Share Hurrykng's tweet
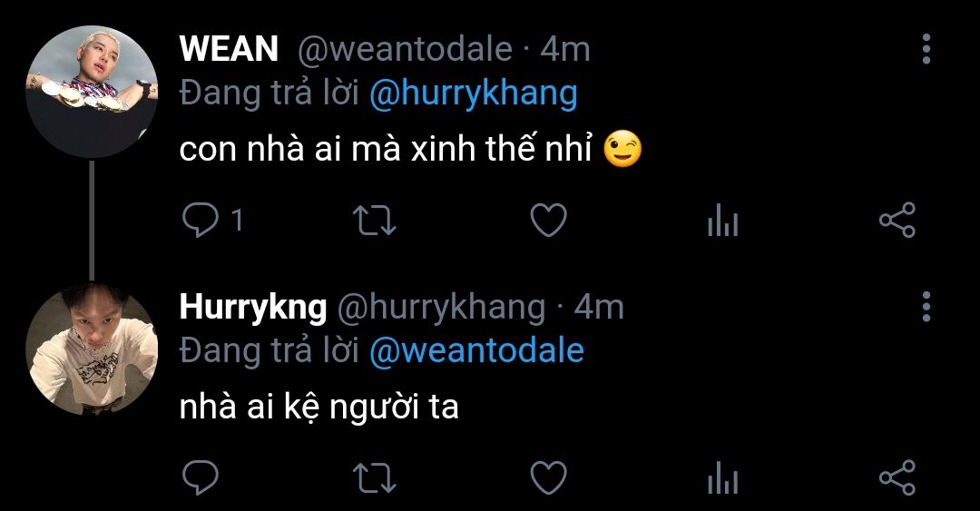 point(897,477)
